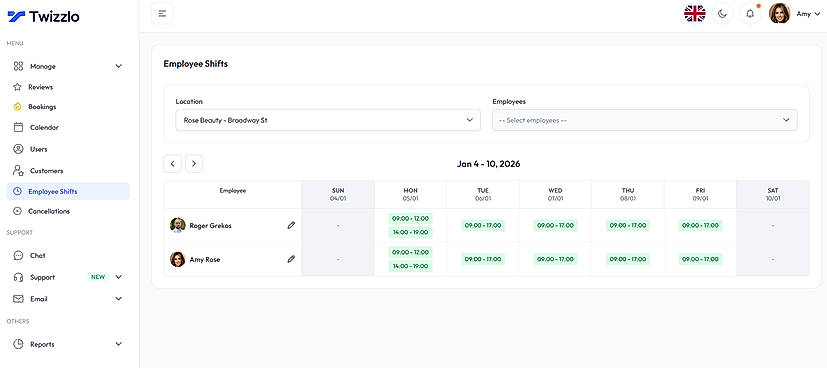The width and height of the screenshot is (827, 368).
Task: Expand the Reports menu chevron
Action: pos(119,344)
